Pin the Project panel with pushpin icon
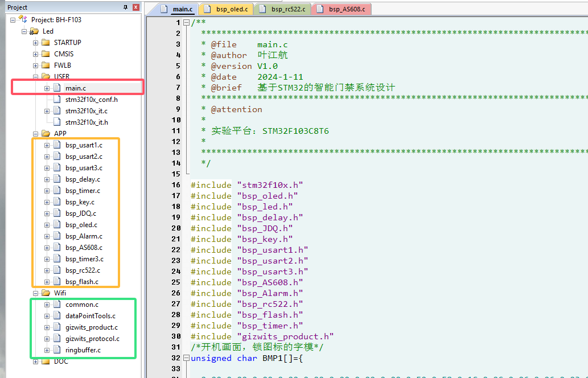Viewport: 588px width, 378px height. (x=126, y=7)
